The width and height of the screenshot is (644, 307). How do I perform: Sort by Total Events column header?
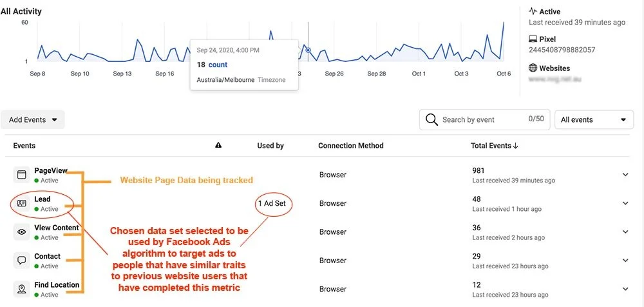point(494,146)
